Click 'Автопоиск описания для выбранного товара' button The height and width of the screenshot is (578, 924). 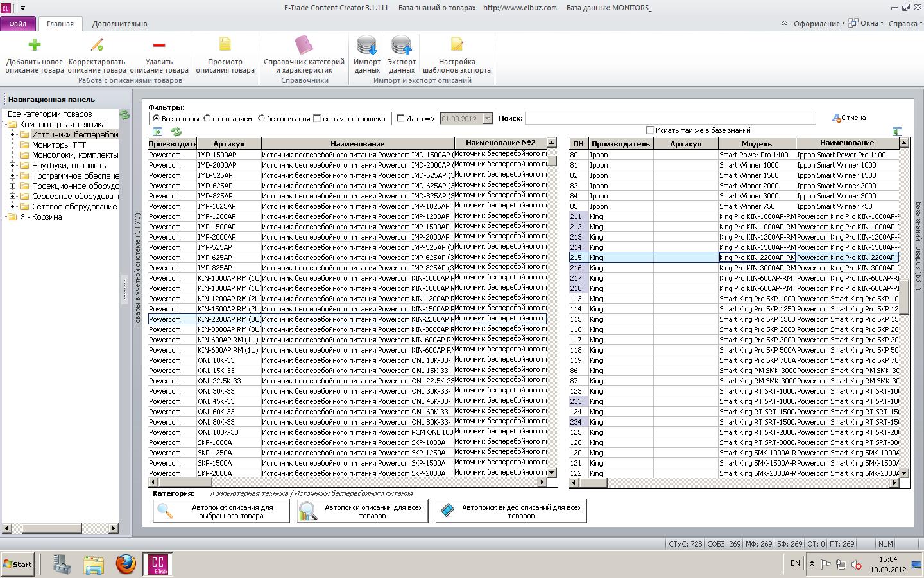coord(221,511)
